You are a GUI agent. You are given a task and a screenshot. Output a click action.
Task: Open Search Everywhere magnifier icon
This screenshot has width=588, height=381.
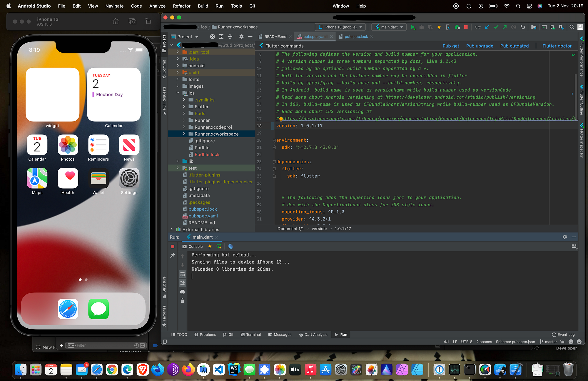coord(572,27)
